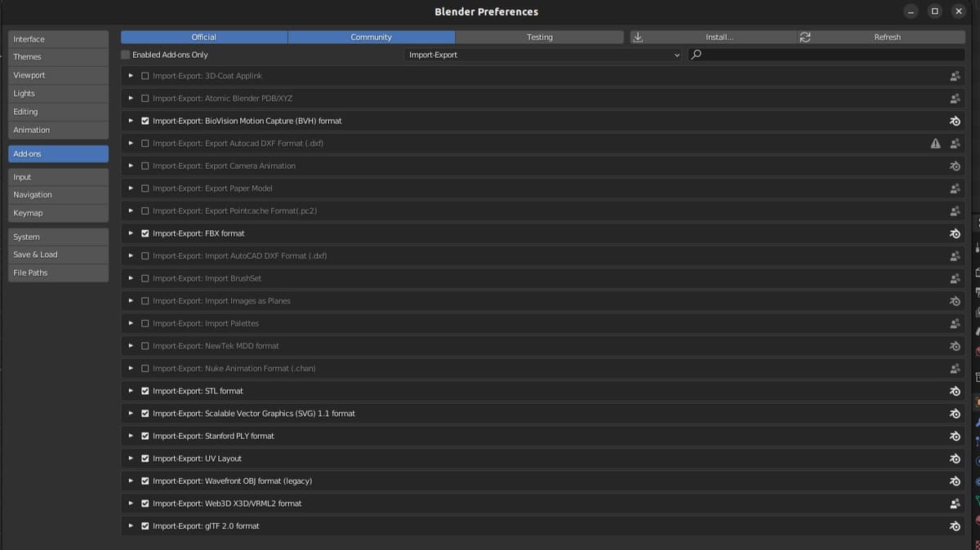
Task: Expand the UV Layout add-on details
Action: click(x=131, y=459)
